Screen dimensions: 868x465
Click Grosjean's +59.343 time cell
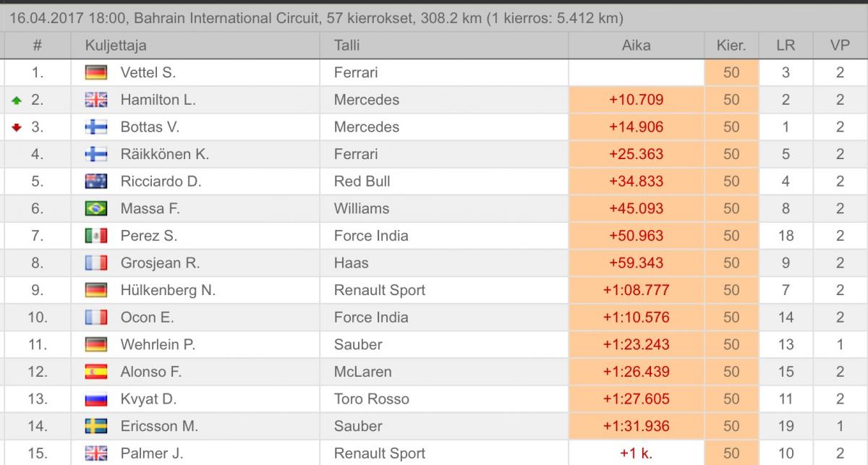636,263
